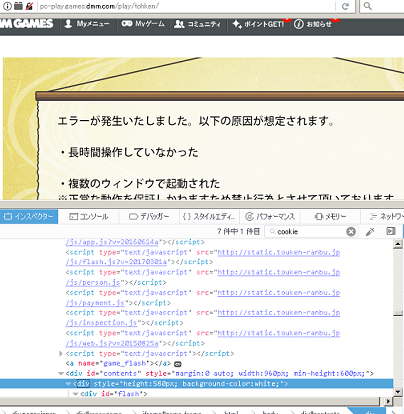Open the payment.js script link
This screenshot has height=414, width=404.
coord(95,303)
